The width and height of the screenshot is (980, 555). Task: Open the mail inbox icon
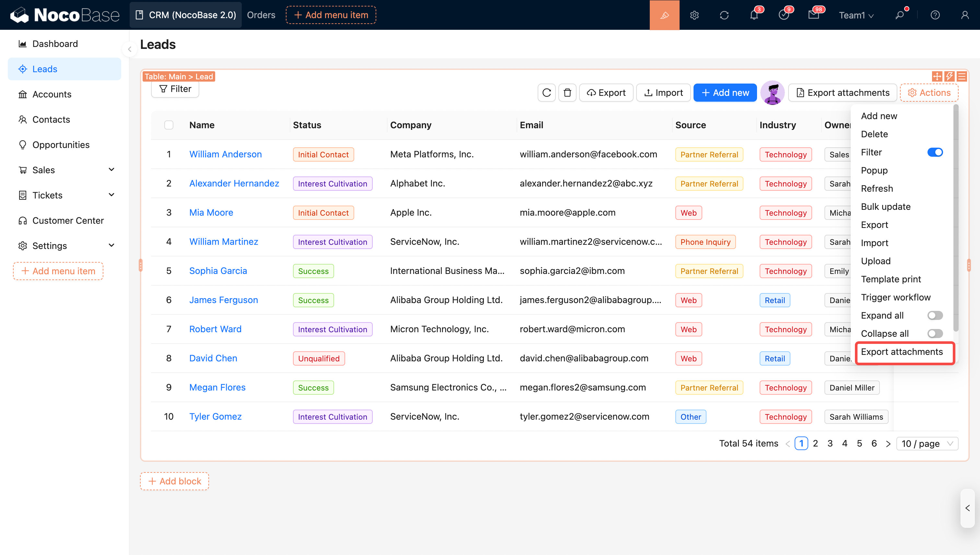tap(813, 15)
